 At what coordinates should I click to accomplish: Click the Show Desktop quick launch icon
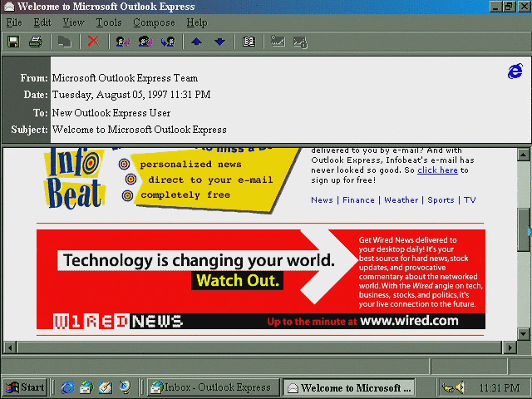click(106, 387)
